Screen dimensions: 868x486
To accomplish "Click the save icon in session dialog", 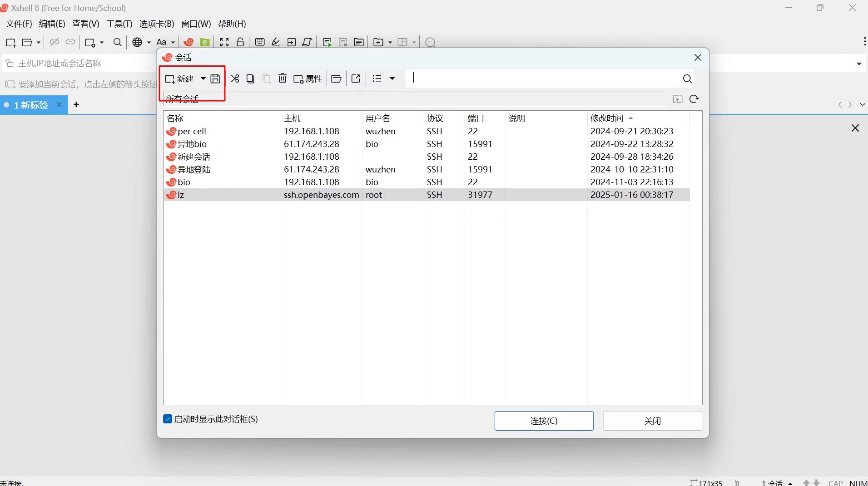I will [x=215, y=79].
